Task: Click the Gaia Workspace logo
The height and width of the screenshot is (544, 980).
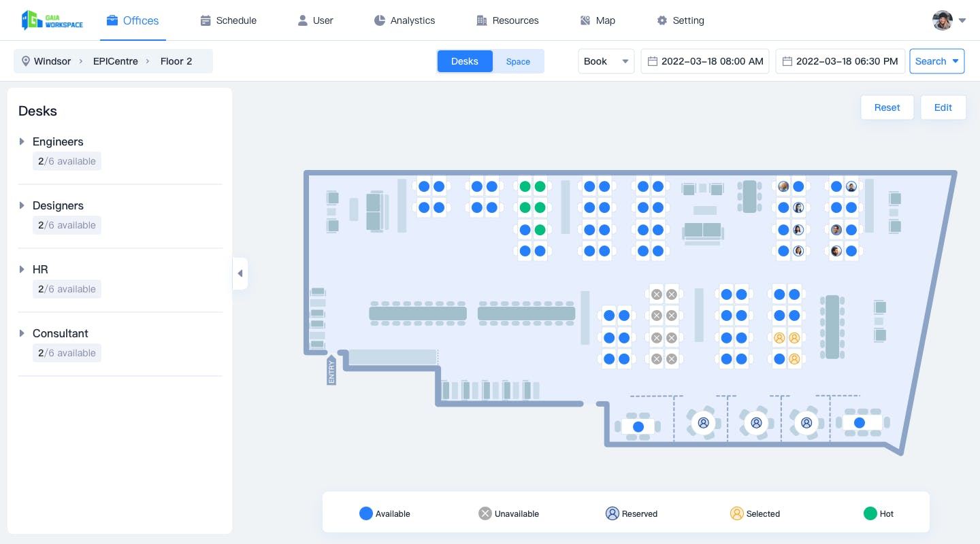Action: point(52,20)
